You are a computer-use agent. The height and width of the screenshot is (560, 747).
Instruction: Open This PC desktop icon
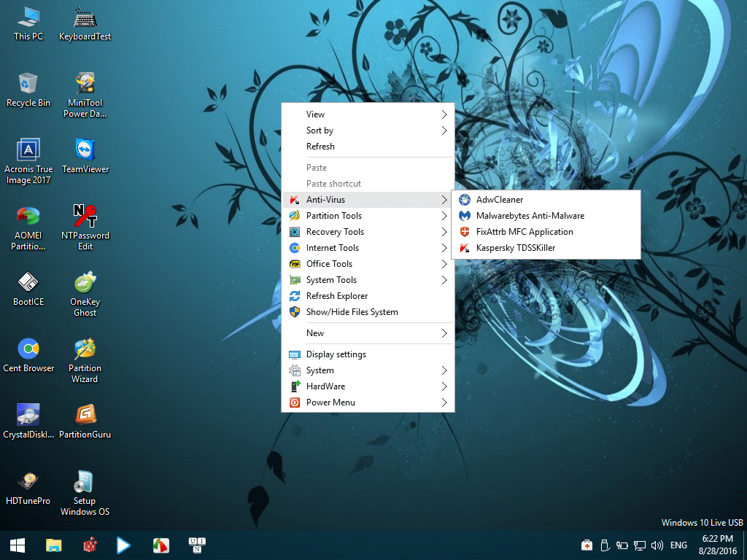[28, 24]
